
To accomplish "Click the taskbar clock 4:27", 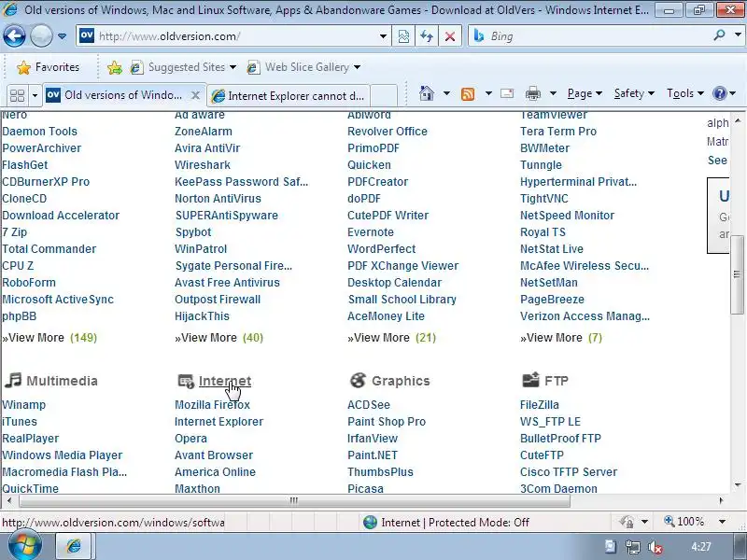I will (x=701, y=547).
